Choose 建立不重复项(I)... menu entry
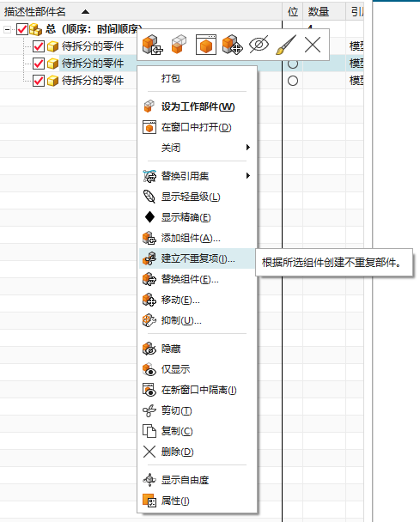Screen dimensions: 420x522 tap(198, 258)
